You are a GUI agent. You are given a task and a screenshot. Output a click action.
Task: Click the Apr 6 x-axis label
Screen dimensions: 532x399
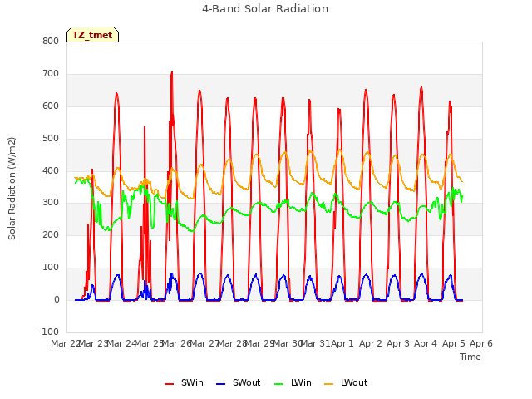pyautogui.click(x=481, y=343)
